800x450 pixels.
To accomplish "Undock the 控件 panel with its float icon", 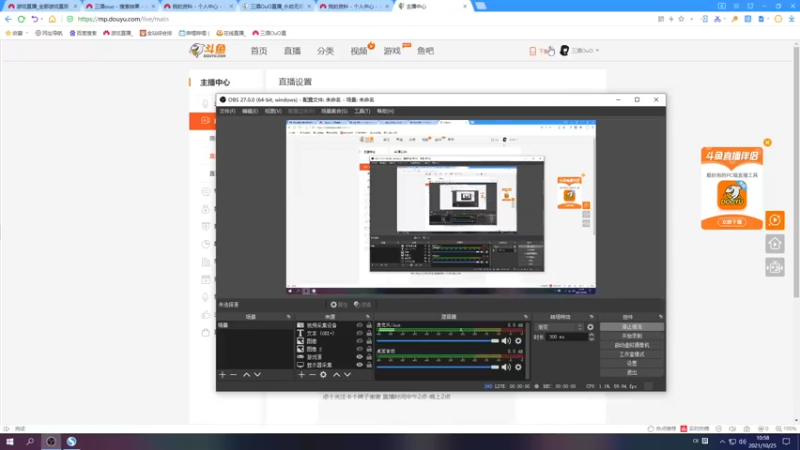I will pyautogui.click(x=660, y=317).
